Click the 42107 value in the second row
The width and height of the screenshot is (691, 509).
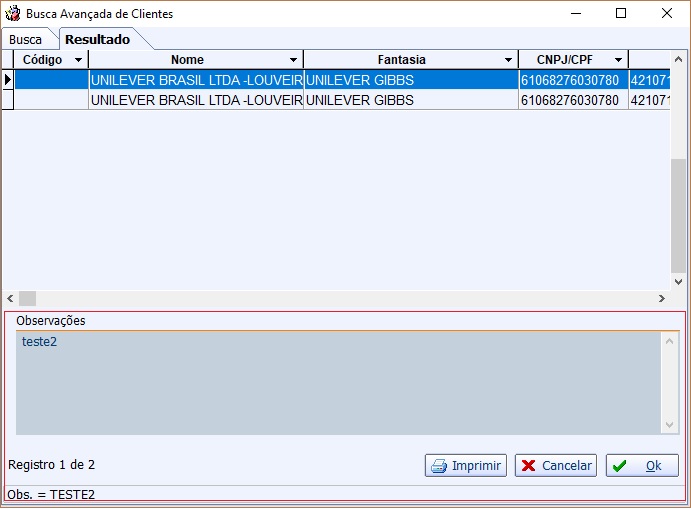click(650, 100)
